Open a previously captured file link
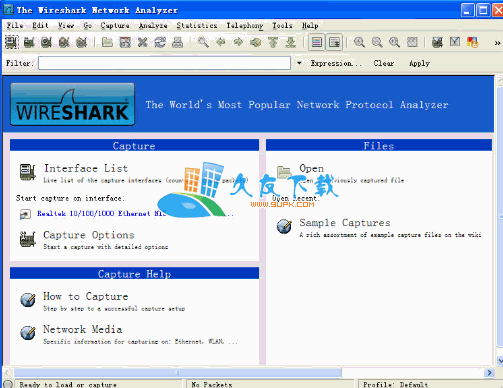This screenshot has height=388, width=503. pos(311,168)
